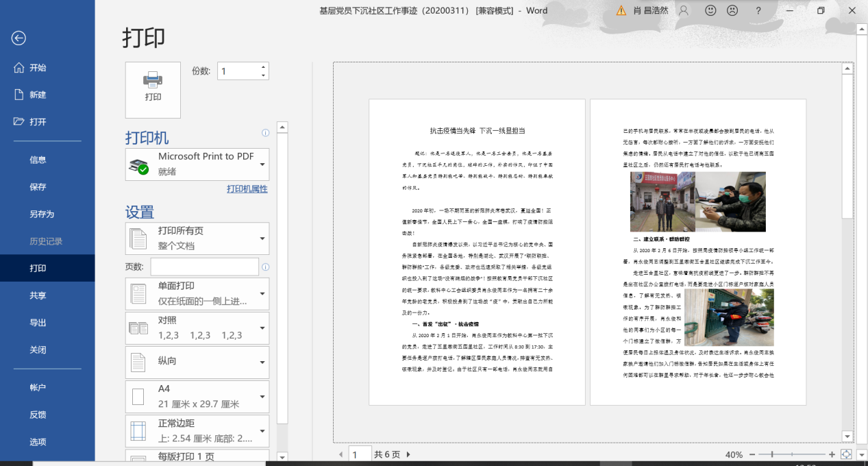The width and height of the screenshot is (868, 466).
Task: Click the printer info icon
Action: click(266, 133)
